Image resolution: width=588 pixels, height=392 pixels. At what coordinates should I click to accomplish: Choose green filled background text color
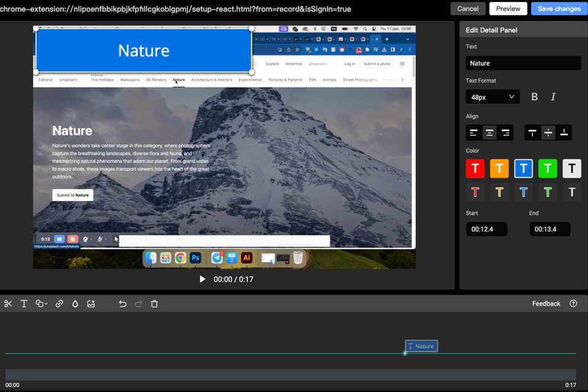tap(548, 168)
